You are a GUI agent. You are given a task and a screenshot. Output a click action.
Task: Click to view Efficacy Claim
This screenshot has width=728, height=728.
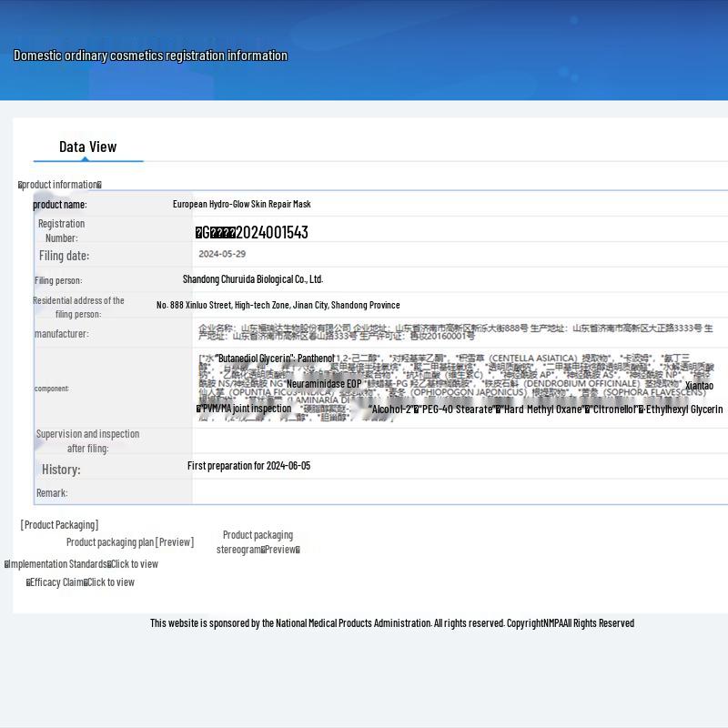click(x=80, y=582)
